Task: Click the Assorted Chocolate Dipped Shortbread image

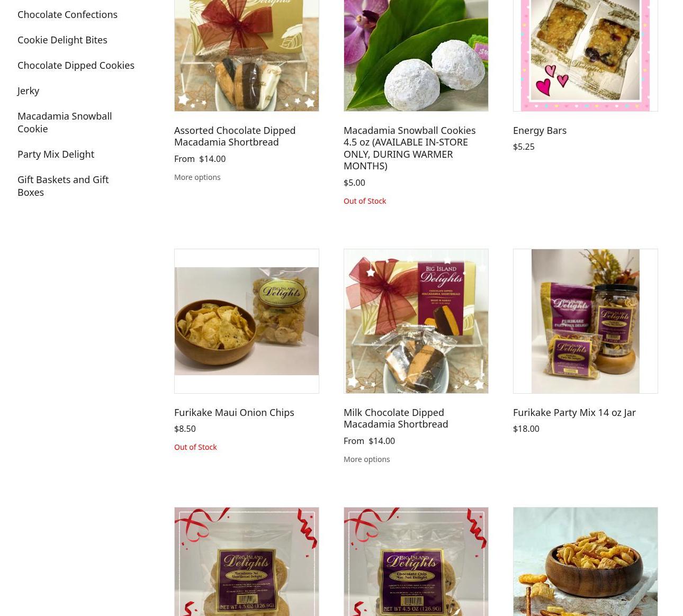Action: [246, 53]
